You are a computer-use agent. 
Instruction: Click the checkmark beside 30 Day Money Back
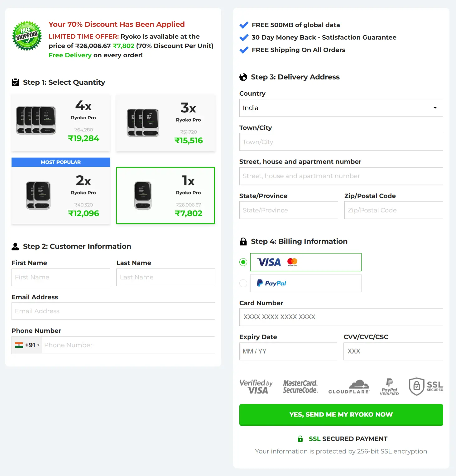click(x=244, y=37)
